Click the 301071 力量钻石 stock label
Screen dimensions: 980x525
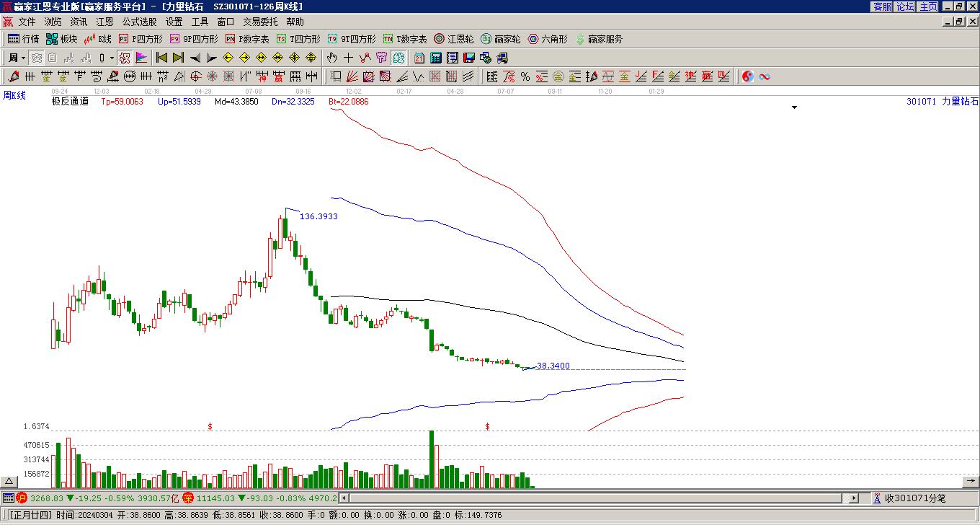click(943, 102)
